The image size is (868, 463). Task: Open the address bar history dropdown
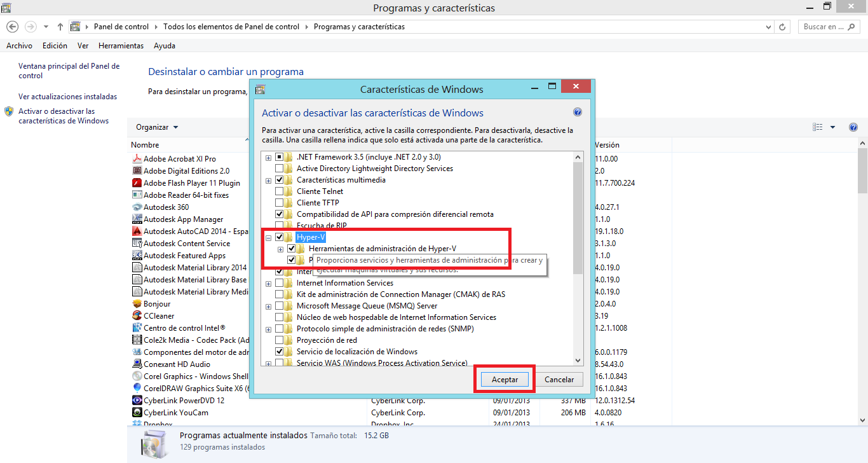pyautogui.click(x=768, y=27)
